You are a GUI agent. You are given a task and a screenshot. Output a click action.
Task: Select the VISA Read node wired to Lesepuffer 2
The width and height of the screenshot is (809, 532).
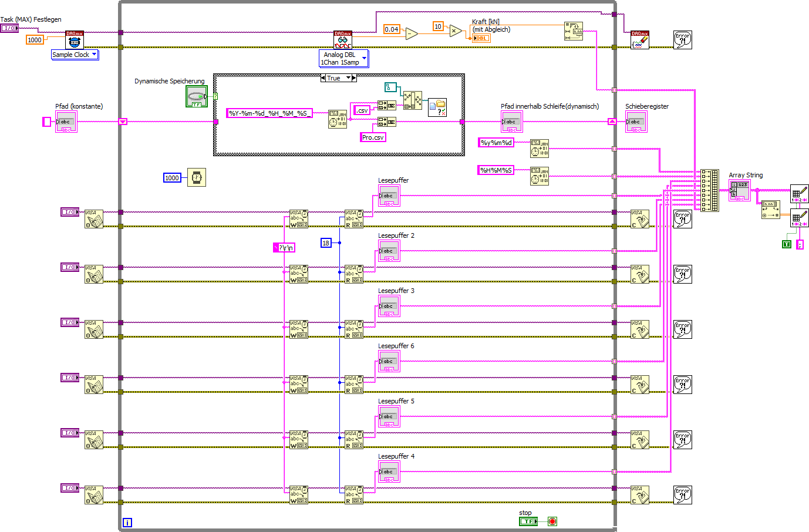[354, 274]
